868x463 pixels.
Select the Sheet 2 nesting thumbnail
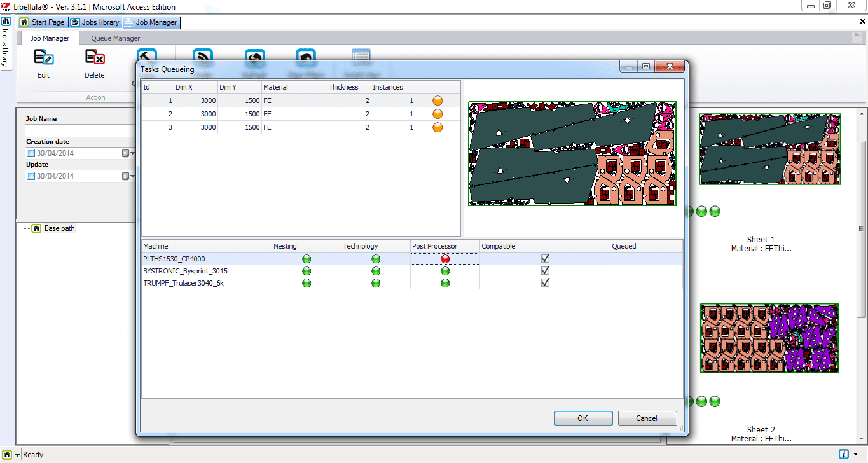(x=769, y=338)
